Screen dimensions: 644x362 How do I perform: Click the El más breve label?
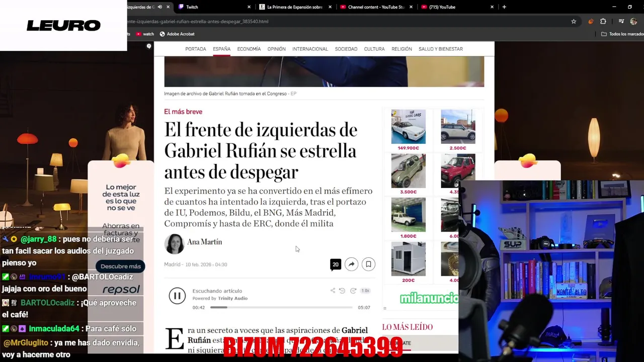(183, 112)
